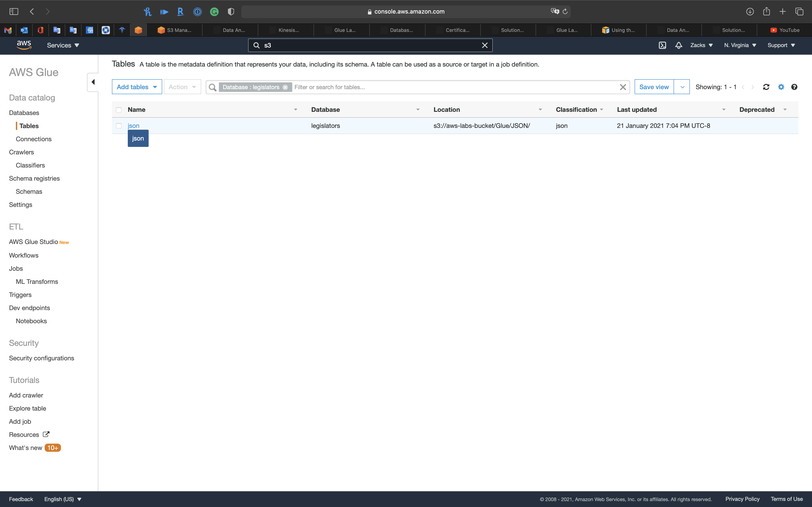The height and width of the screenshot is (507, 812).
Task: Collapse the AWS Glue sidebar
Action: click(93, 82)
